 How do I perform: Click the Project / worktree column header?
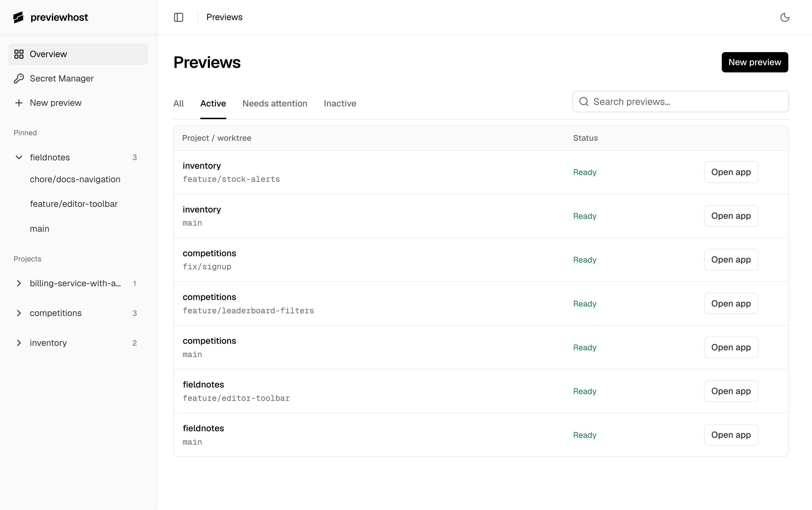217,138
